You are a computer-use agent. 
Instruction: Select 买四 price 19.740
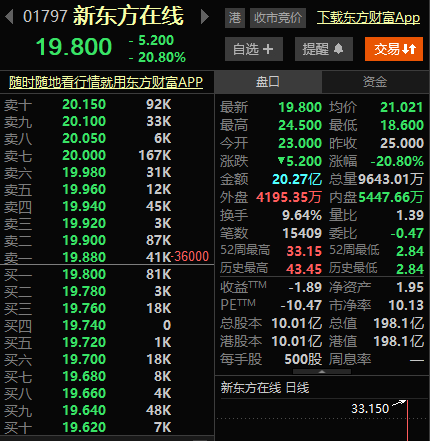(x=84, y=325)
